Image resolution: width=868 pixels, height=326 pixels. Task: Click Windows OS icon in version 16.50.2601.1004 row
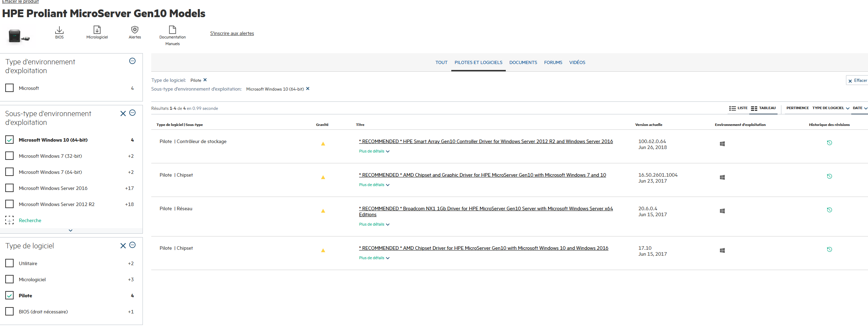click(722, 177)
